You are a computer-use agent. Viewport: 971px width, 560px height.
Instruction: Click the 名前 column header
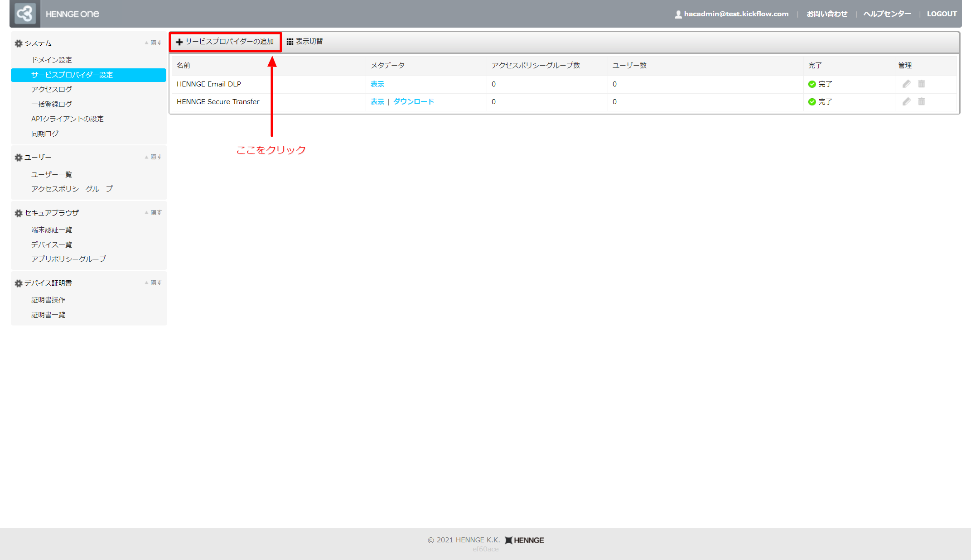point(184,65)
